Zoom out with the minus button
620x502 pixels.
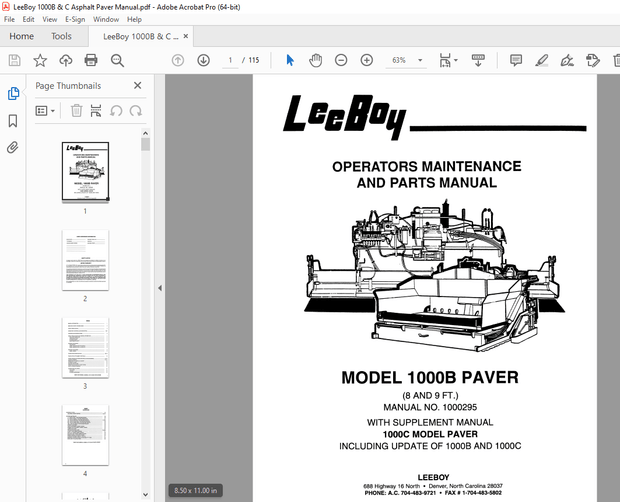coord(341,60)
